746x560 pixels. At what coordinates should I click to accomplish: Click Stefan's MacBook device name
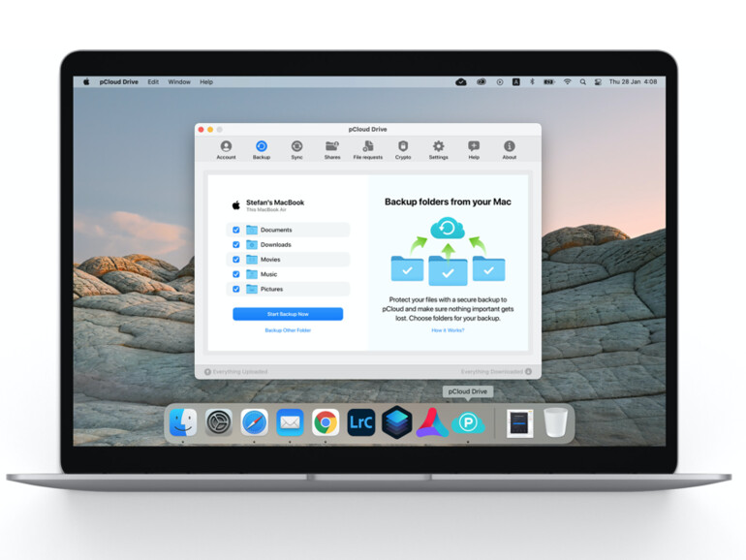click(x=275, y=202)
